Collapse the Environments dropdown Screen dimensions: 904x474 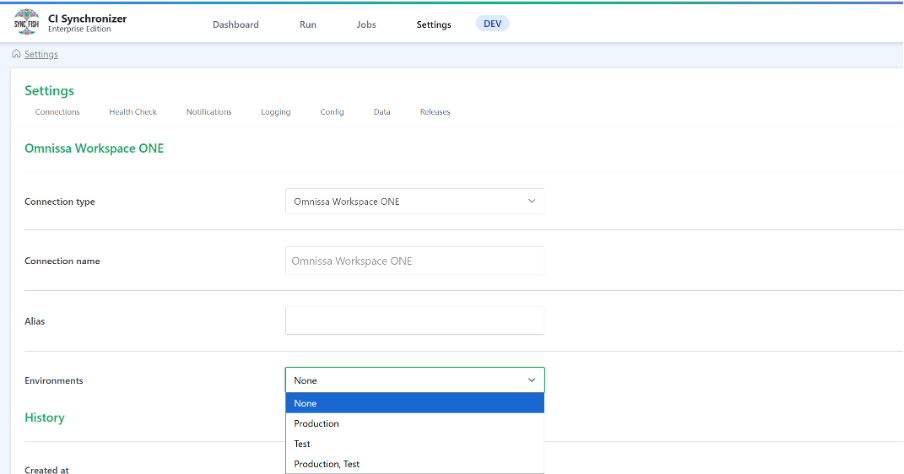[x=415, y=380]
